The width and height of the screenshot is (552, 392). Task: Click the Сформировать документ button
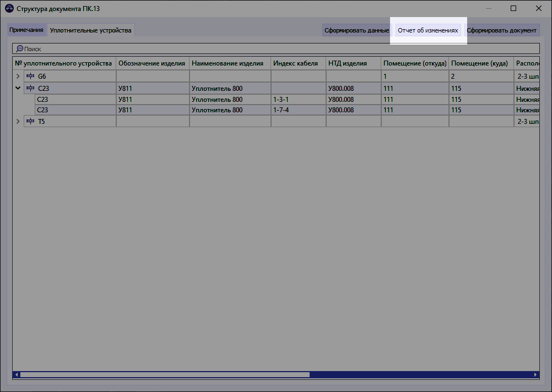coord(502,30)
